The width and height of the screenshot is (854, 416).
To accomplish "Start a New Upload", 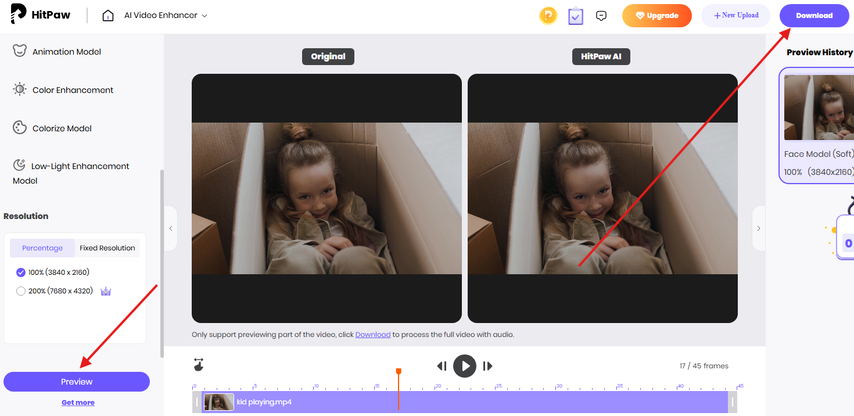I will [x=736, y=16].
